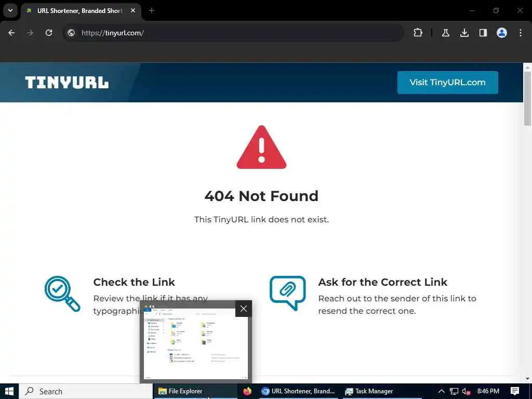Open Firefox from the taskbar

[x=247, y=391]
